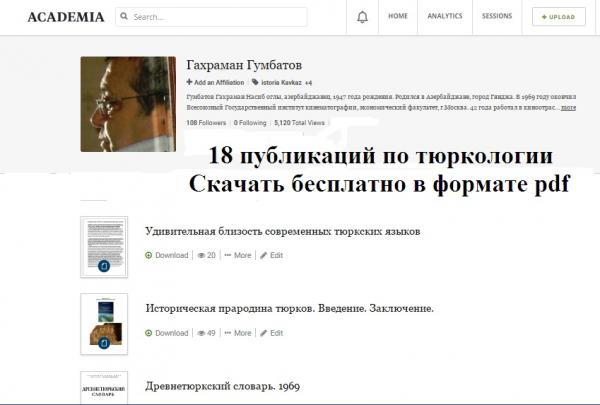The image size is (600, 405).
Task: Click the 49 views counter
Action: point(207,333)
